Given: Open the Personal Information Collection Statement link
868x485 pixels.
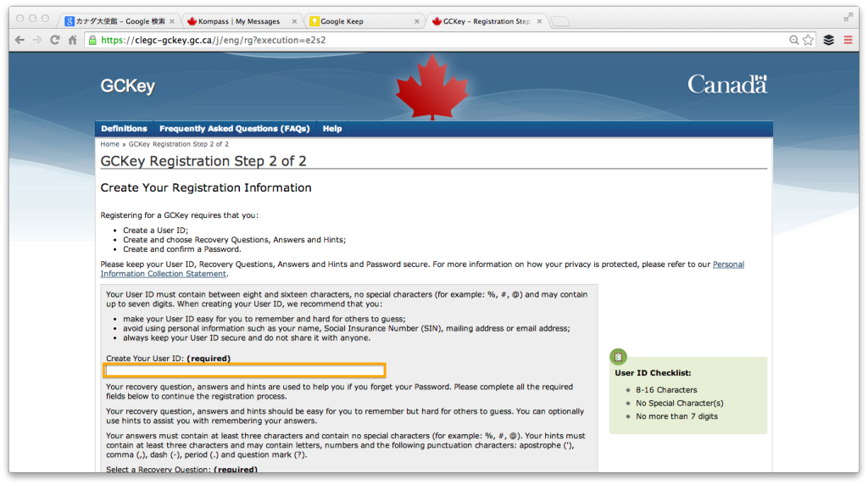Looking at the screenshot, I should 728,265.
